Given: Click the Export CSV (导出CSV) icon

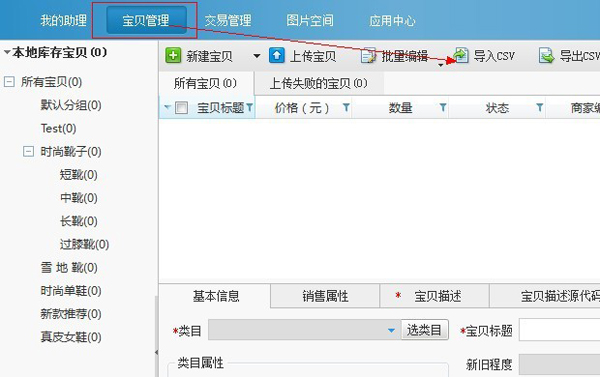Looking at the screenshot, I should (x=546, y=56).
